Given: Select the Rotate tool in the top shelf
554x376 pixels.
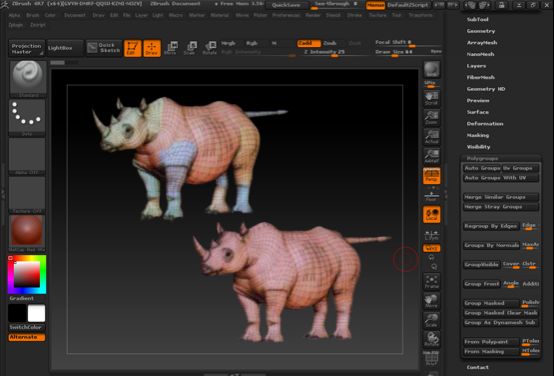Looking at the screenshot, I should click(x=210, y=48).
